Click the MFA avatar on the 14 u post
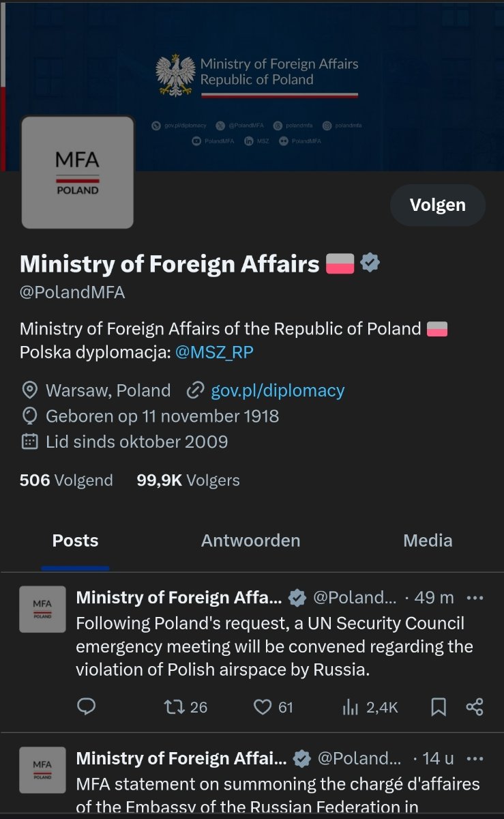Image resolution: width=504 pixels, height=819 pixels. point(42,770)
